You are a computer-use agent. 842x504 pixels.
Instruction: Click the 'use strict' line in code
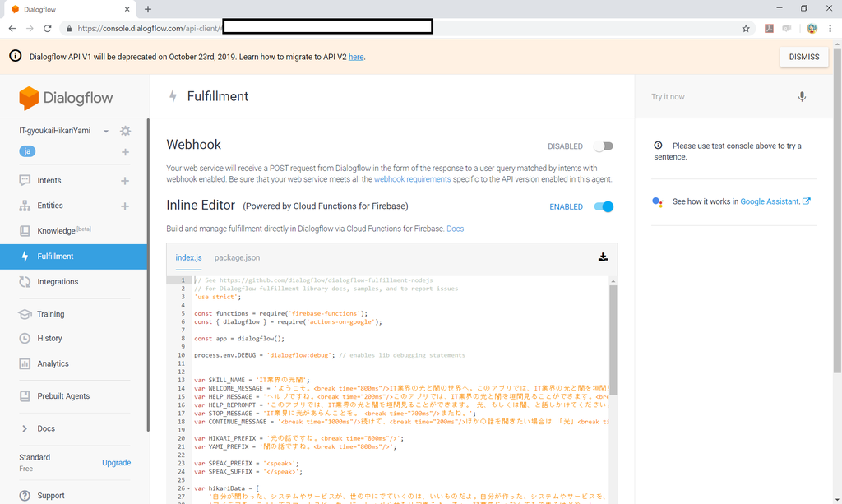(x=217, y=297)
